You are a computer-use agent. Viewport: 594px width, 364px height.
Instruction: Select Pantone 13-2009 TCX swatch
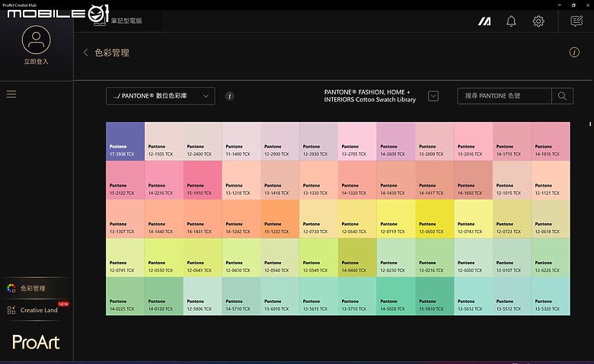click(435, 142)
